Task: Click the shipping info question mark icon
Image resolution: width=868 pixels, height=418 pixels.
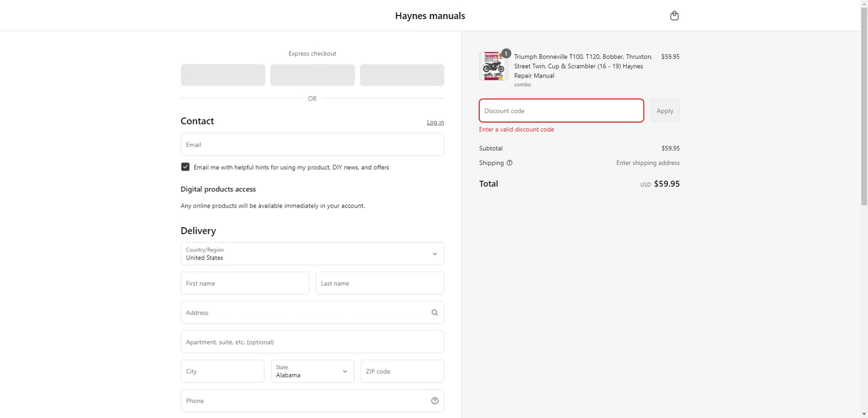Action: pyautogui.click(x=510, y=163)
